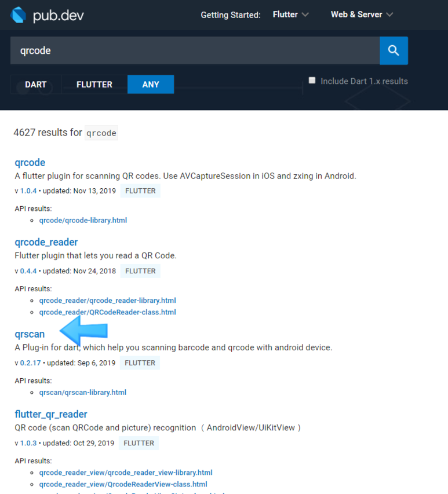Click 'updated: Nov 24, 2018' text
The width and height of the screenshot is (448, 494).
(x=79, y=271)
